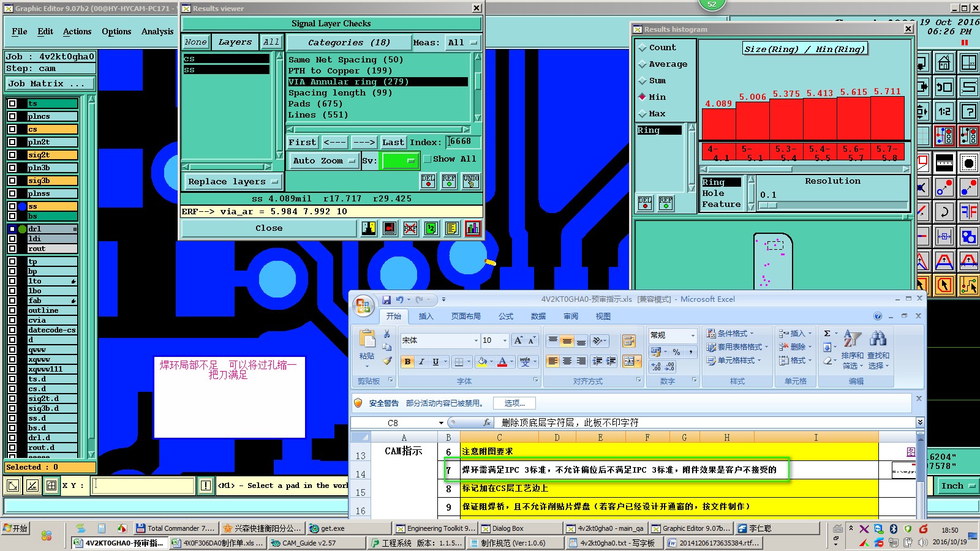This screenshot has width=980, height=551.
Task: Click the circular arrow rotate icon
Action: [x=944, y=212]
